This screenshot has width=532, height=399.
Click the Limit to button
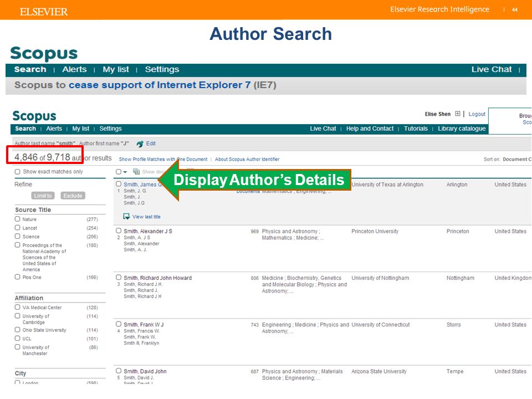43,196
